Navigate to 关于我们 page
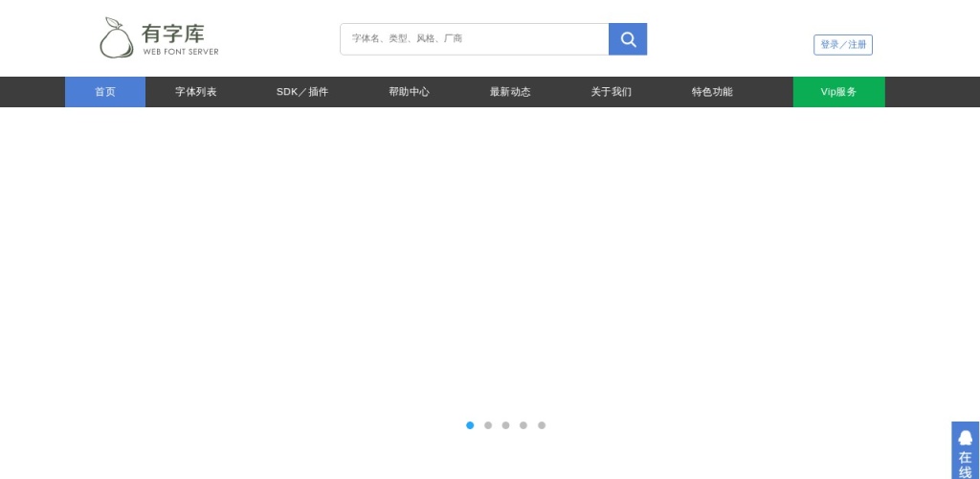This screenshot has height=479, width=980. pos(611,92)
